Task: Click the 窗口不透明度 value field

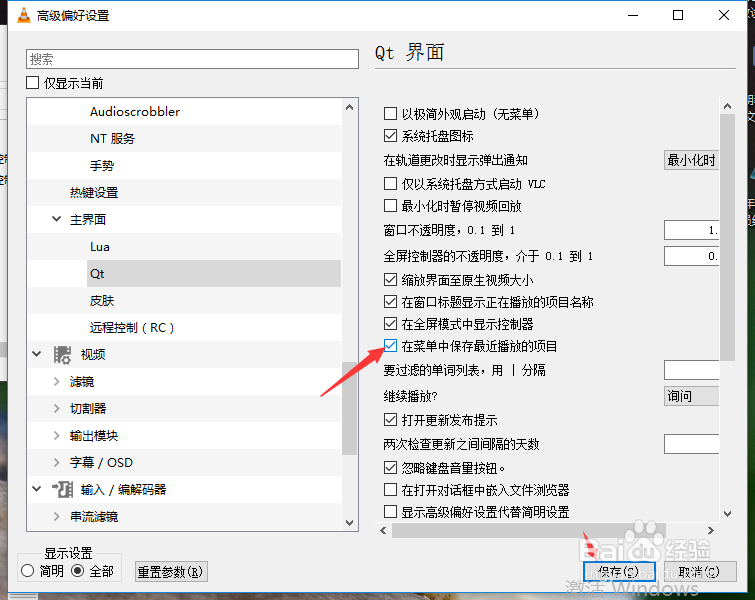Action: click(691, 230)
